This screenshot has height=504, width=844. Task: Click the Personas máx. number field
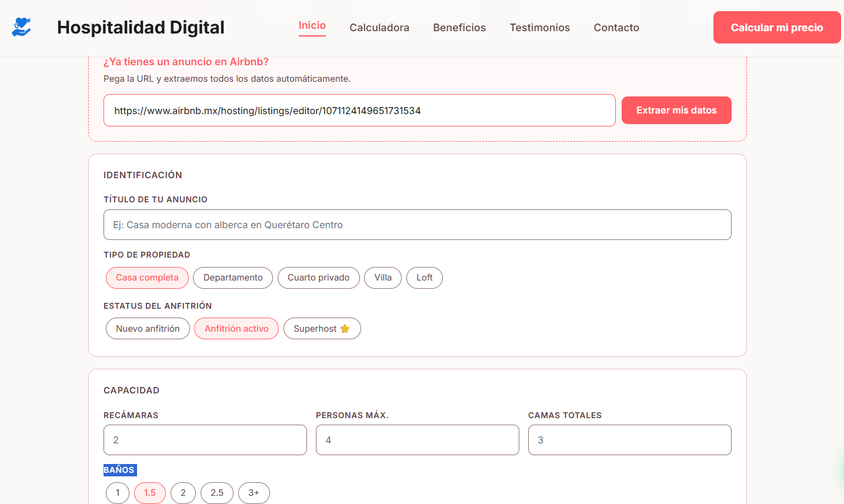[x=418, y=440]
